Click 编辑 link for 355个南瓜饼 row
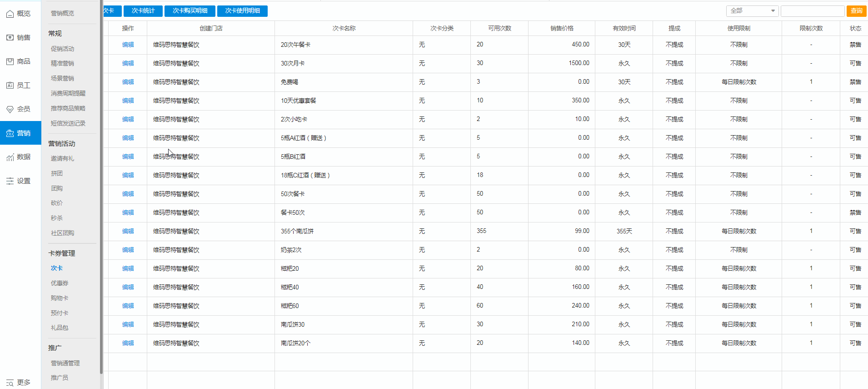 tap(128, 232)
